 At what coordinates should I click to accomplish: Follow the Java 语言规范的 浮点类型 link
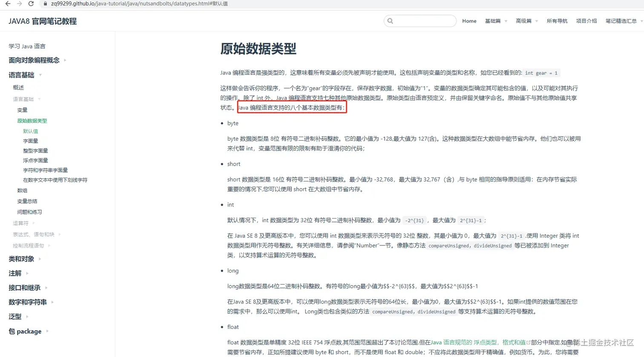click(x=478, y=342)
